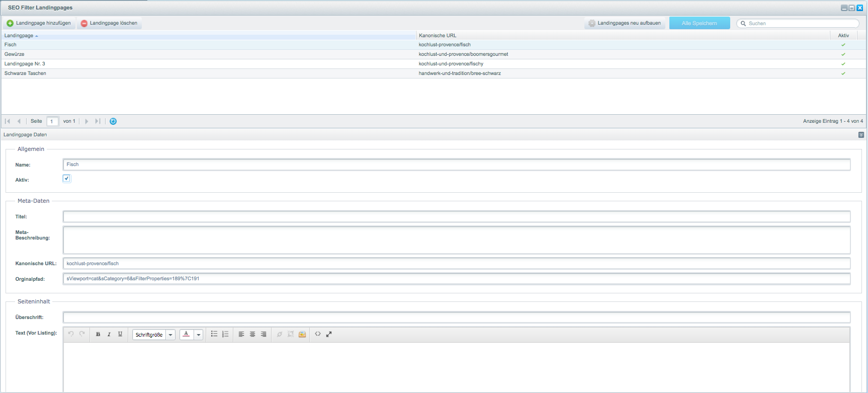This screenshot has height=393, width=868.
Task: Click inside the text editor body
Action: (x=457, y=367)
